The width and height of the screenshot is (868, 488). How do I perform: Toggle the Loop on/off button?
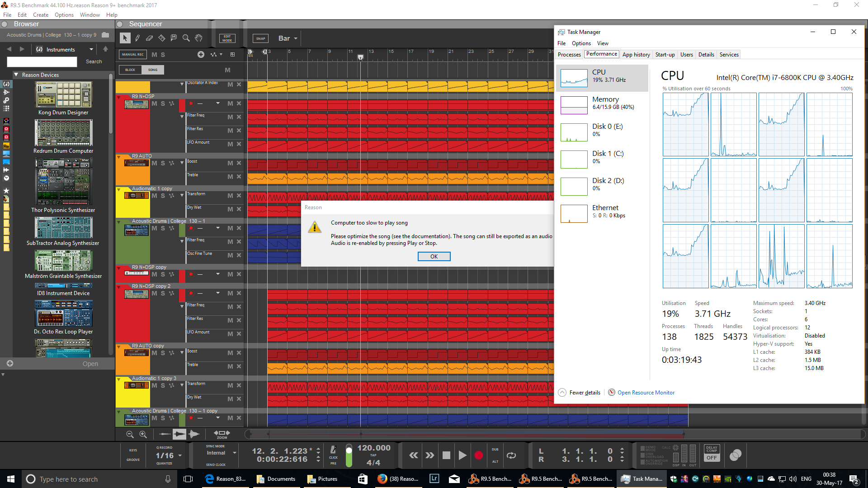tap(511, 455)
